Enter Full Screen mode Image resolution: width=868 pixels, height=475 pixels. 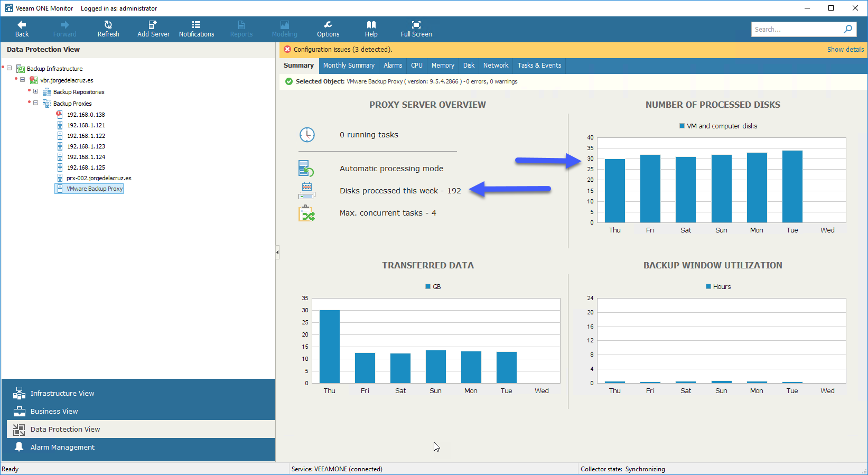[416, 25]
